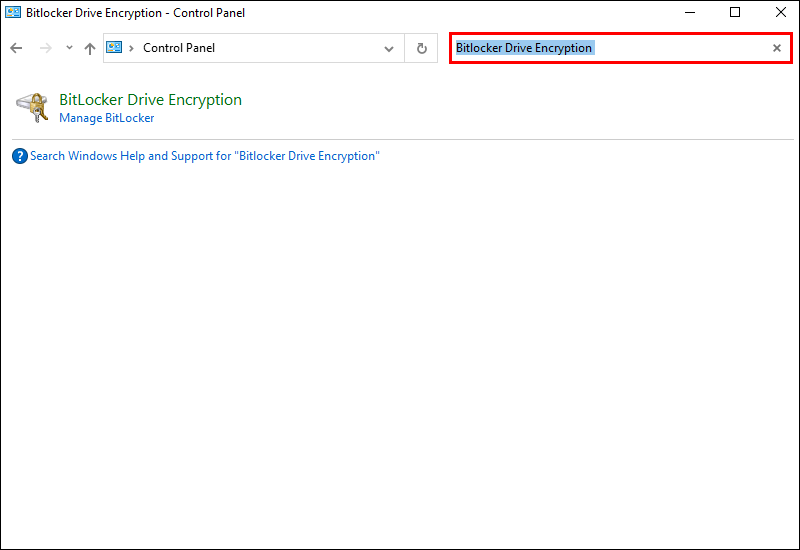This screenshot has height=550, width=800.
Task: Open the BitLocker Drive Encryption heading
Action: tap(150, 100)
